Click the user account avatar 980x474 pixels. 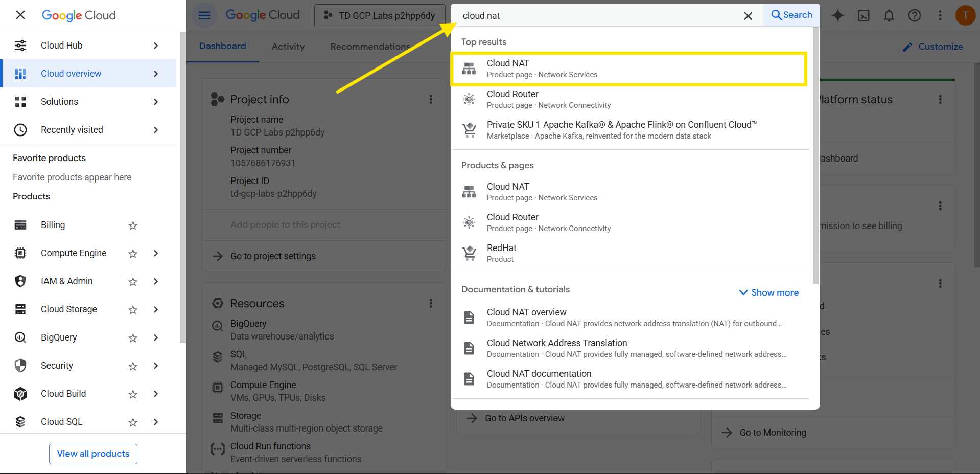[965, 15]
